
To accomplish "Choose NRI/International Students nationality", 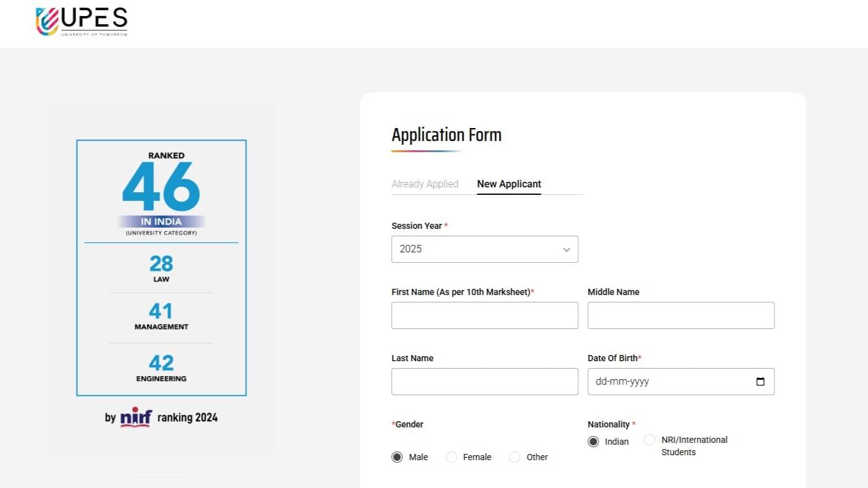I will click(649, 440).
